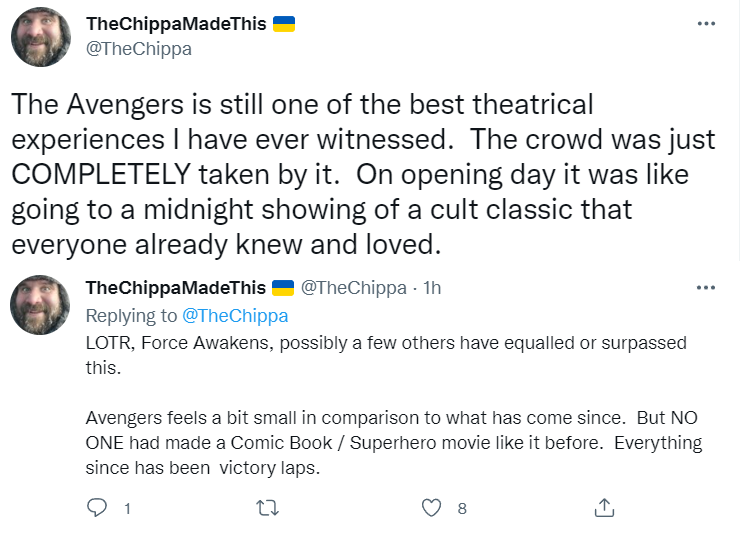Image resolution: width=743 pixels, height=533 pixels.
Task: Click the @TheChippa handle under the top name
Action: click(x=139, y=49)
